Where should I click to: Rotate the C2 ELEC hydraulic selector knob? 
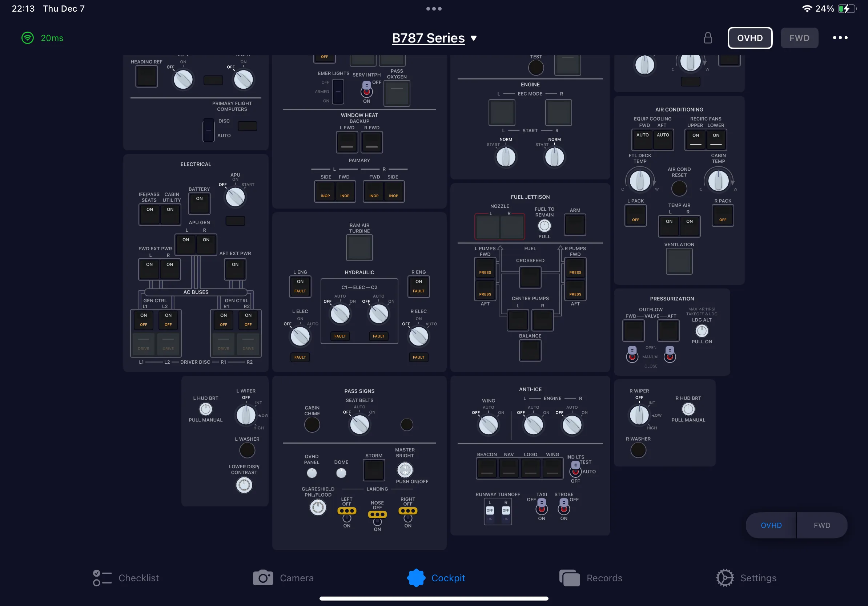378,314
